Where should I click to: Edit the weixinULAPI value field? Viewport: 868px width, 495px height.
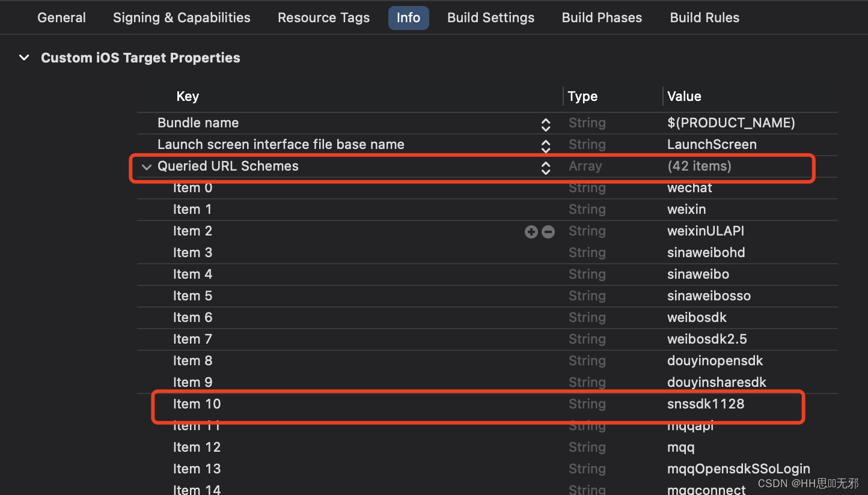[706, 231]
